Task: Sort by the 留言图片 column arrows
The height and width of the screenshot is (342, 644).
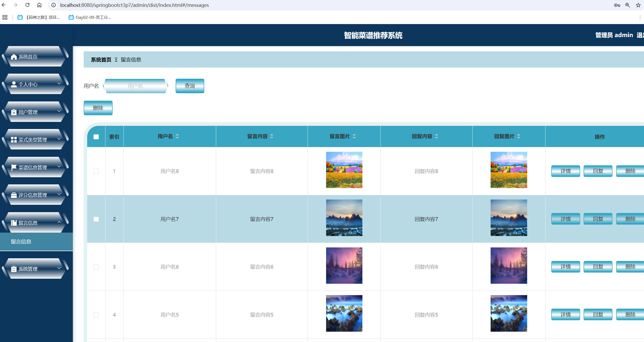Action: click(354, 136)
